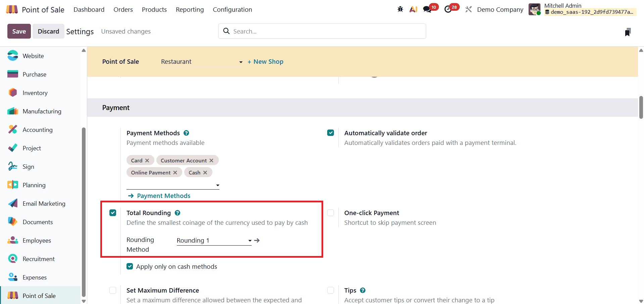Click the Save button
This screenshot has width=644, height=304.
point(19,31)
